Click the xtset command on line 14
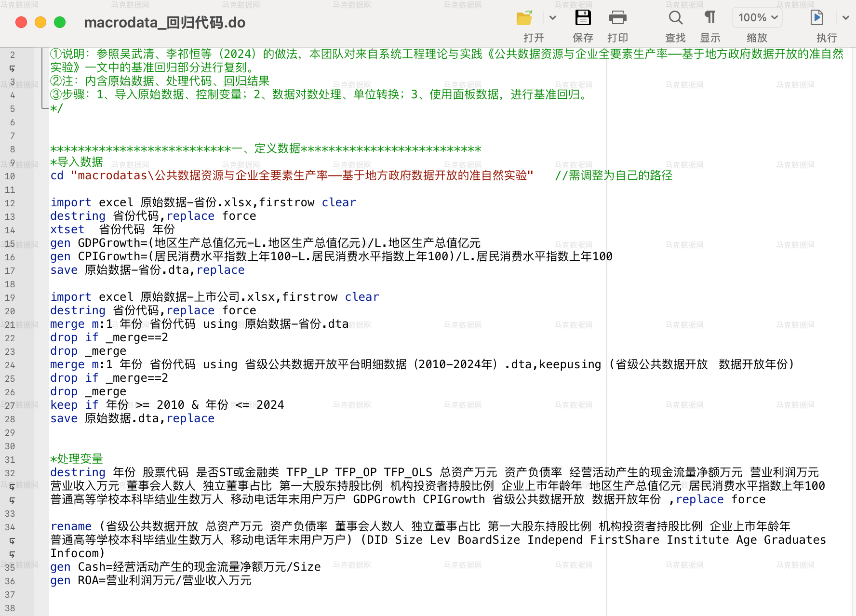This screenshot has height=616, width=856. tap(67, 229)
